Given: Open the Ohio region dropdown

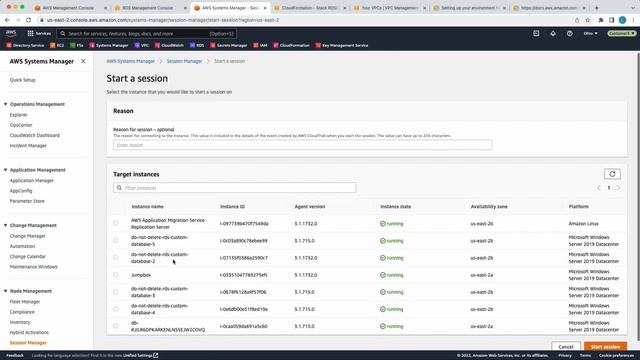Looking at the screenshot, I should 590,33.
